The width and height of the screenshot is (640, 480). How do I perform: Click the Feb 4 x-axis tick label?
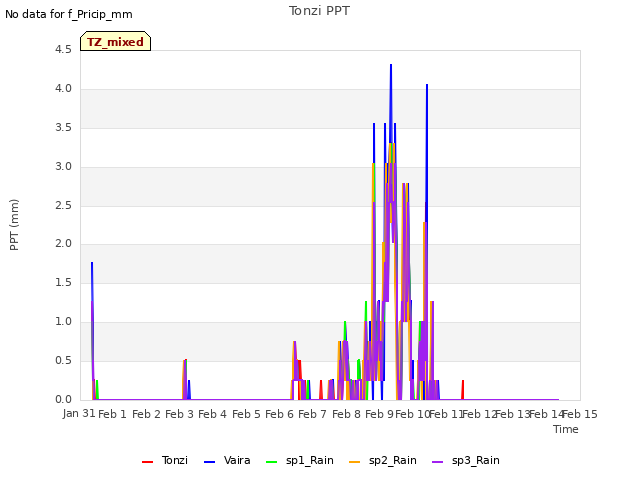click(212, 414)
